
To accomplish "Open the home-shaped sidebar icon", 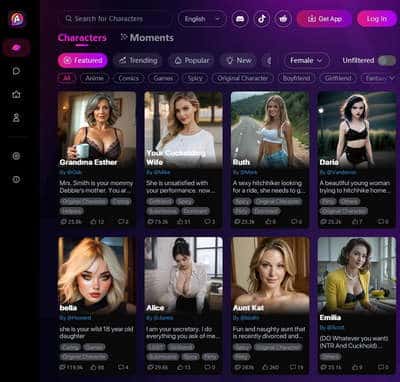I will 16,94.
